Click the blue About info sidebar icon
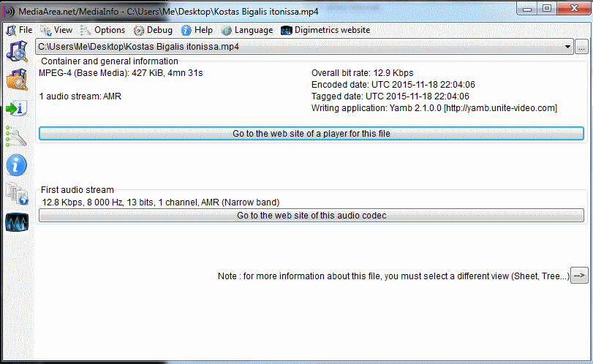593x364 pixels. pyautogui.click(x=17, y=165)
